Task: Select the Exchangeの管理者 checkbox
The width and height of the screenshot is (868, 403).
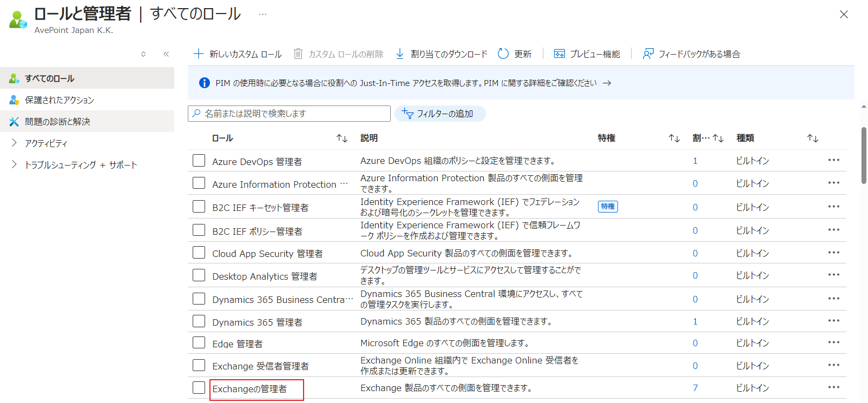Action: point(199,388)
